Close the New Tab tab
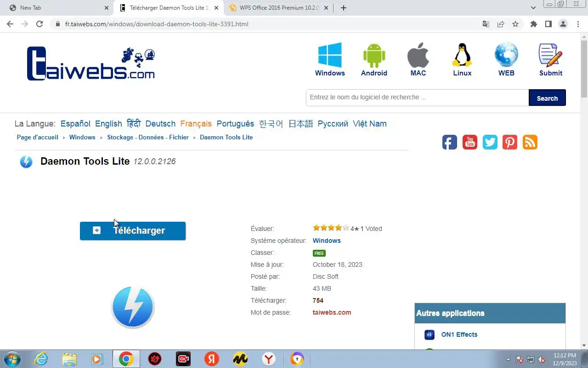The height and width of the screenshot is (368, 588). (x=107, y=8)
